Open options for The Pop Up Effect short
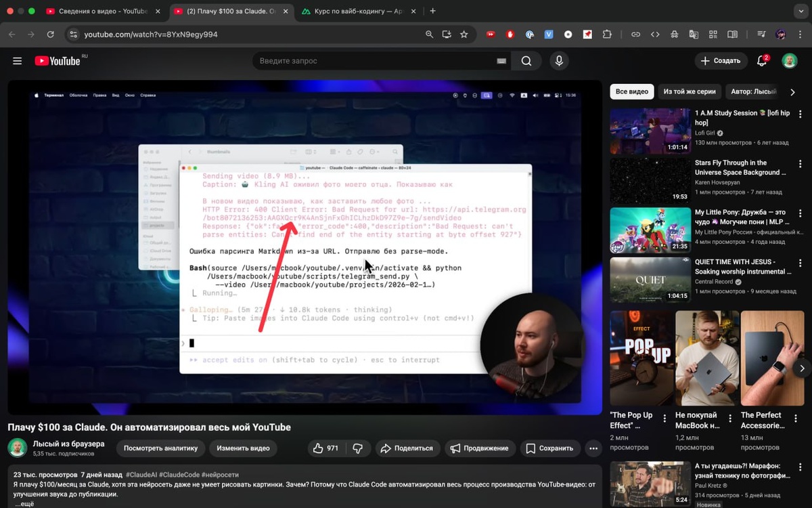Image resolution: width=812 pixels, height=508 pixels. click(x=664, y=419)
